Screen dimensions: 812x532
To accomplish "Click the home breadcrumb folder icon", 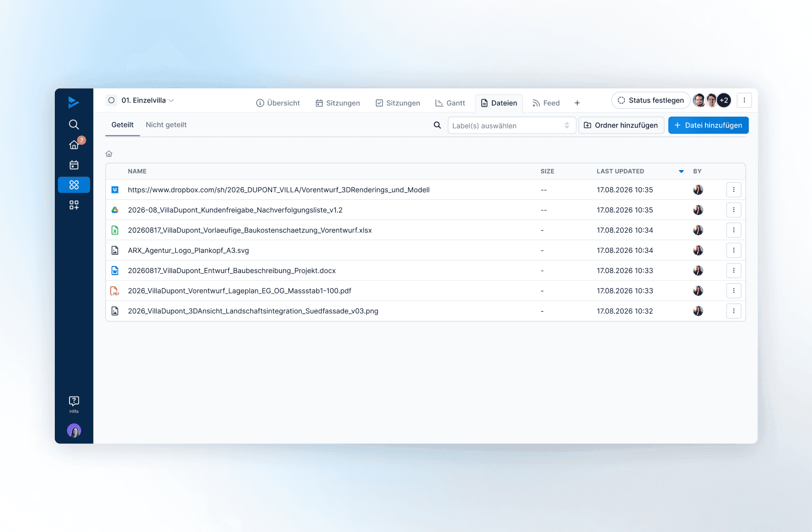I will (109, 154).
